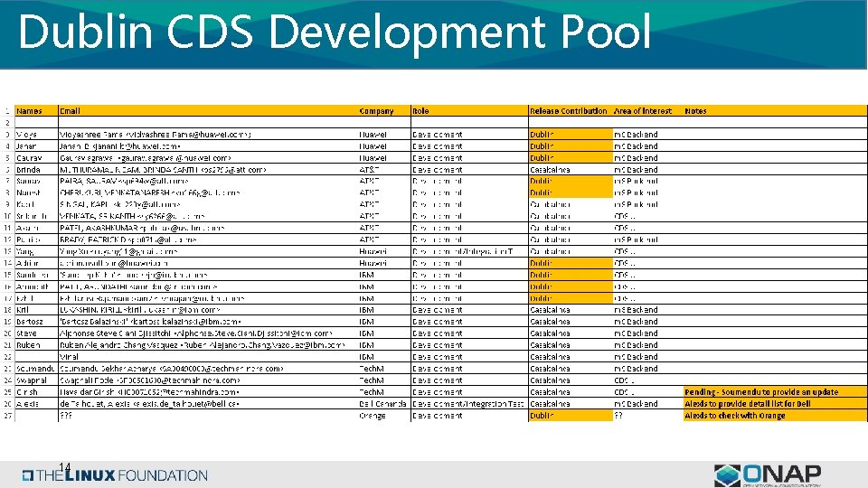Click the 'Development' role cell in Orange row
Image resolution: width=868 pixels, height=488 pixels.
click(438, 415)
